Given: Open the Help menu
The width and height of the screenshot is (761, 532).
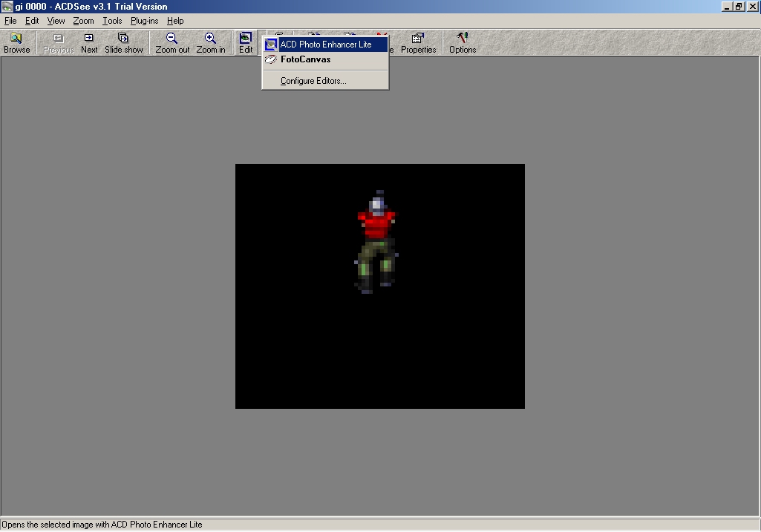Looking at the screenshot, I should coord(175,21).
